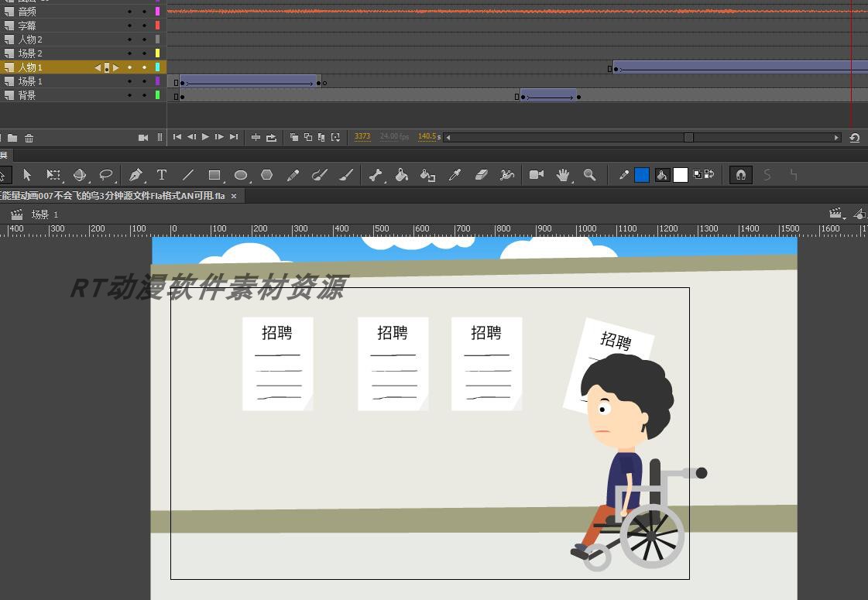This screenshot has height=600, width=868.
Task: Select the Bone tool
Action: [376, 175]
